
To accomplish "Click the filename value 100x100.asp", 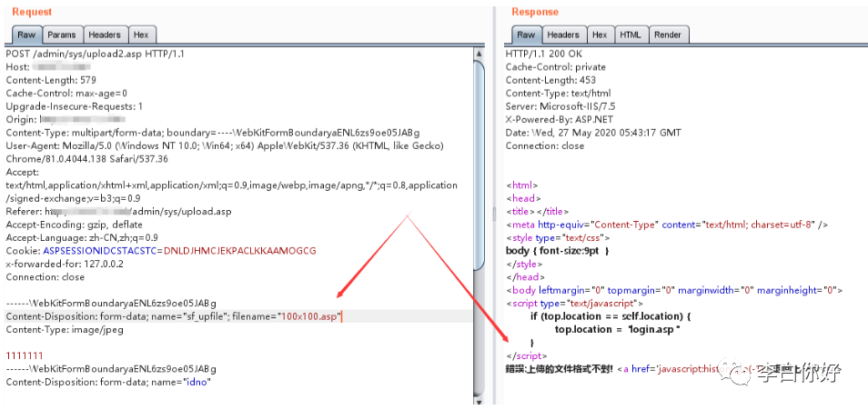I will [x=308, y=316].
